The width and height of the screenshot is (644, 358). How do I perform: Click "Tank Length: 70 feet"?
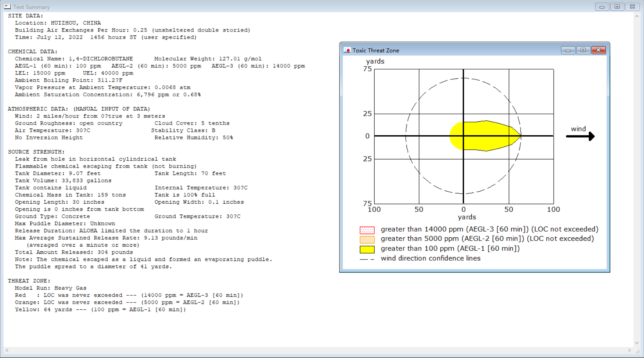point(190,173)
